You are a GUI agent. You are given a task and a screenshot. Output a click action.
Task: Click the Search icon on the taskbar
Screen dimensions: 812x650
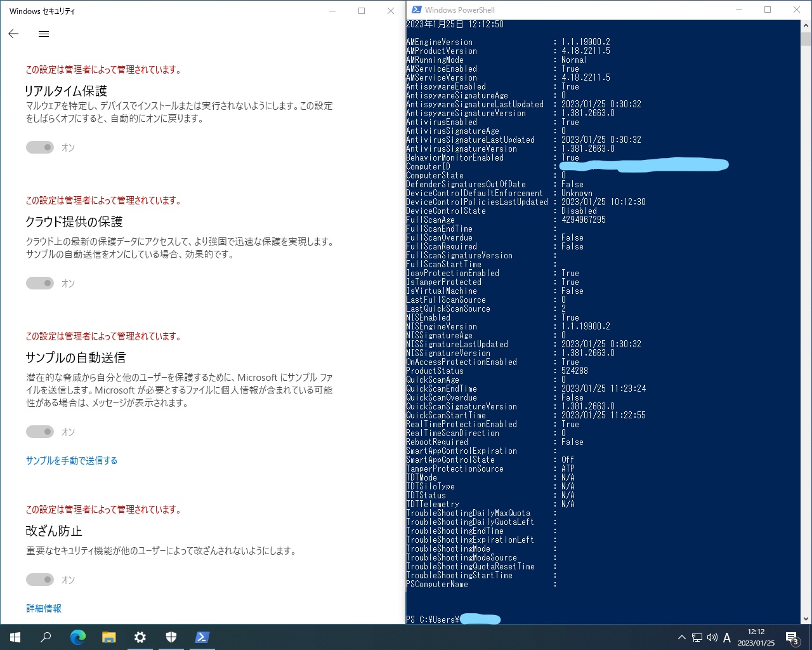coord(45,637)
